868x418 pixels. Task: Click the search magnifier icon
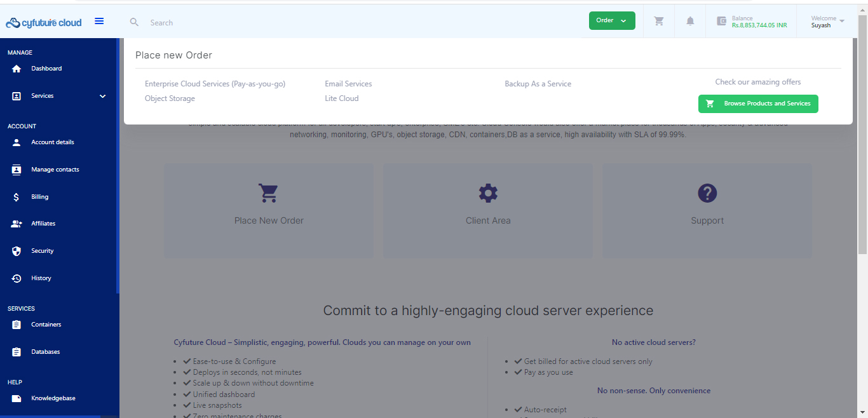tap(134, 22)
